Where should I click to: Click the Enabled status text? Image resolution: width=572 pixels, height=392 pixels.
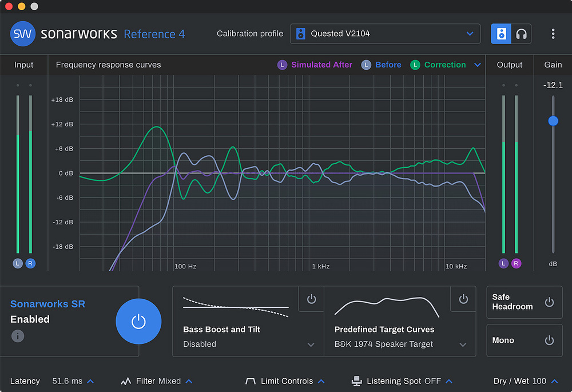click(x=30, y=319)
